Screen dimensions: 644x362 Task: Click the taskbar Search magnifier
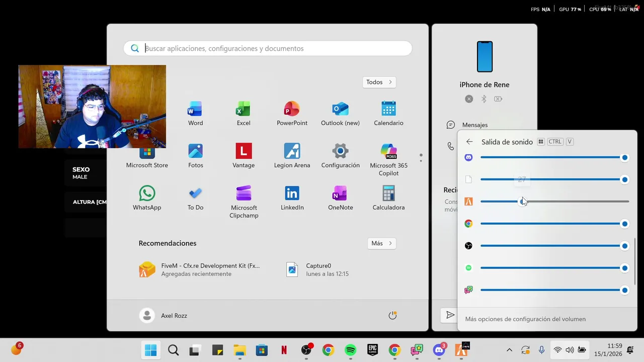(173, 350)
